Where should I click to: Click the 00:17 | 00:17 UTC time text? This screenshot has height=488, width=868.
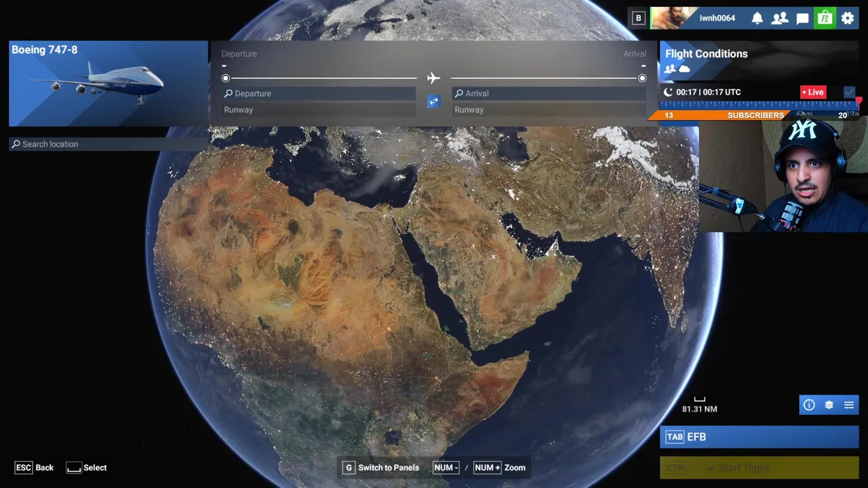709,92
